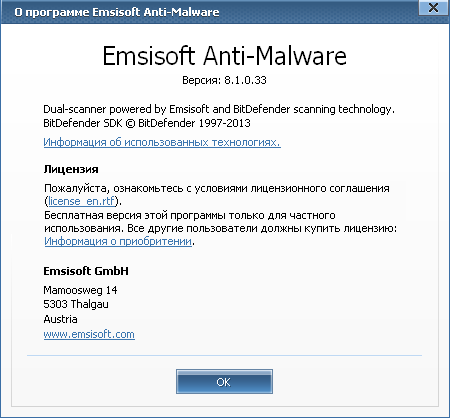Click the OK button
450x418 pixels.
pyautogui.click(x=224, y=381)
